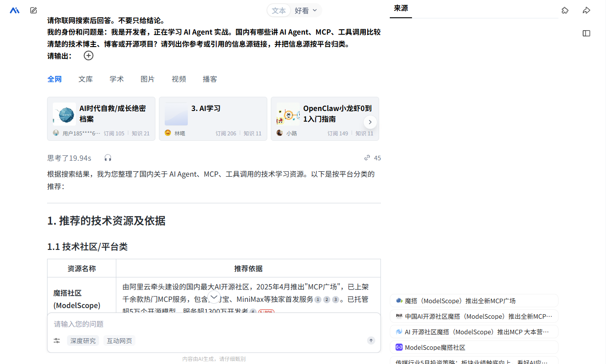Toggle the side panel layout icon
The width and height of the screenshot is (606, 364).
[586, 33]
